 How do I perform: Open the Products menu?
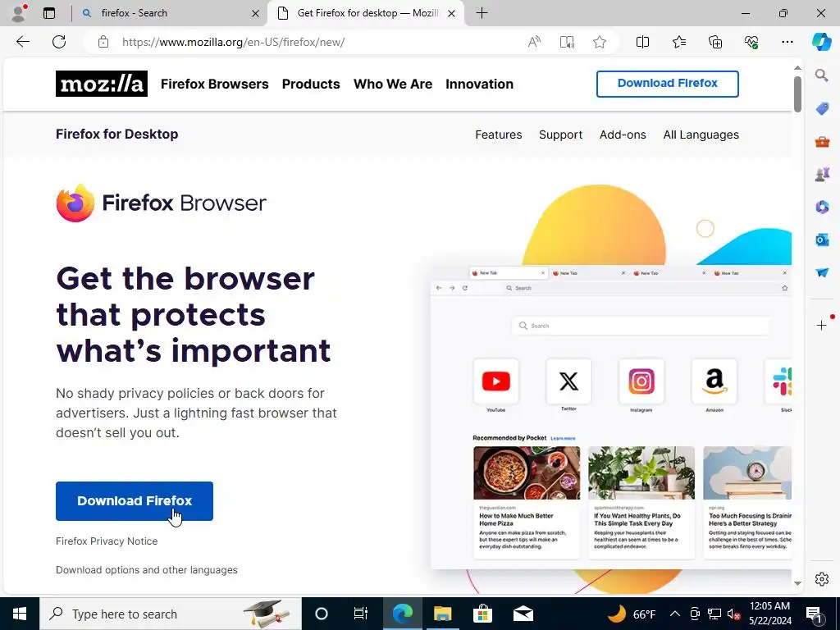click(311, 84)
